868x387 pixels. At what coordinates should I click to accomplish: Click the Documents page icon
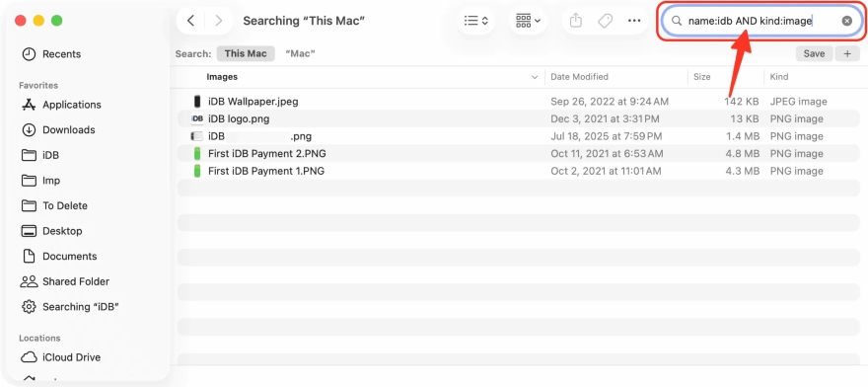coord(29,256)
